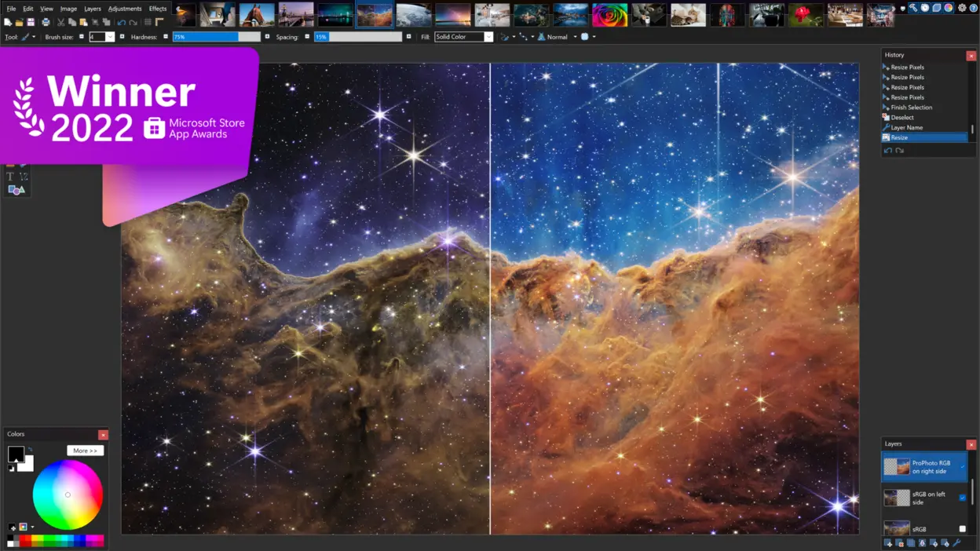Viewport: 980px width, 551px height.
Task: Increase Spacing with its plus button
Action: 408,37
